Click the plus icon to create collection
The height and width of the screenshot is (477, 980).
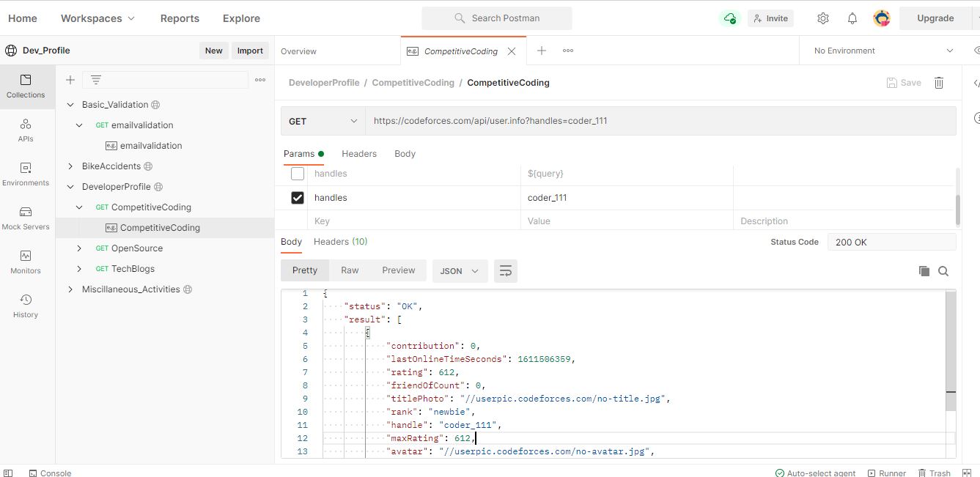tap(70, 80)
